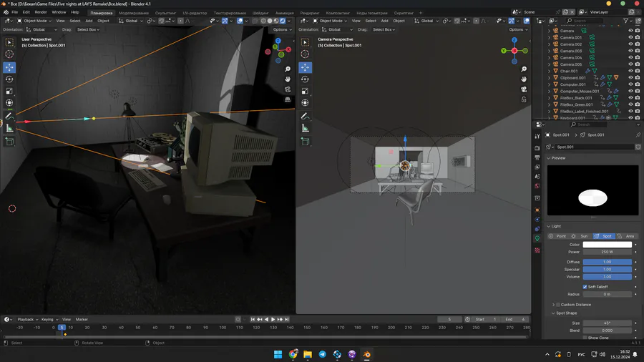Open Object Mode dropdown in left viewport
This screenshot has width=644, height=362.
(34, 21)
